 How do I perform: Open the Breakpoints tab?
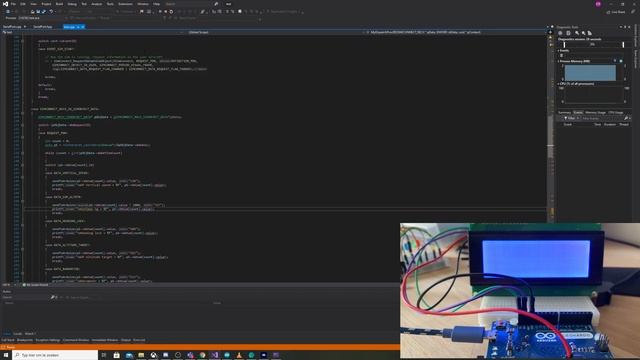[25, 340]
